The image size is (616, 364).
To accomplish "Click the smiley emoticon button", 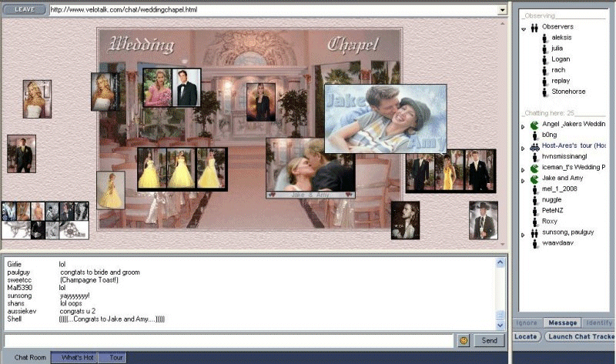I will click(x=464, y=340).
